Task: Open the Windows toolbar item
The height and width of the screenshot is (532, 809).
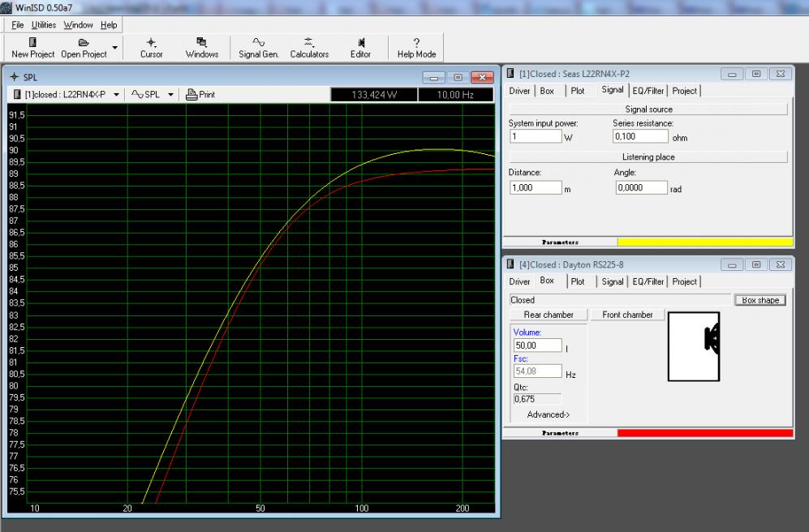Action: pos(202,48)
